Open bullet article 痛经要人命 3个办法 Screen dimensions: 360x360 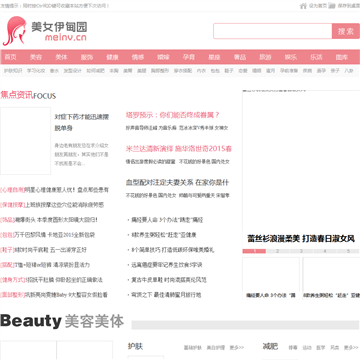(167, 220)
